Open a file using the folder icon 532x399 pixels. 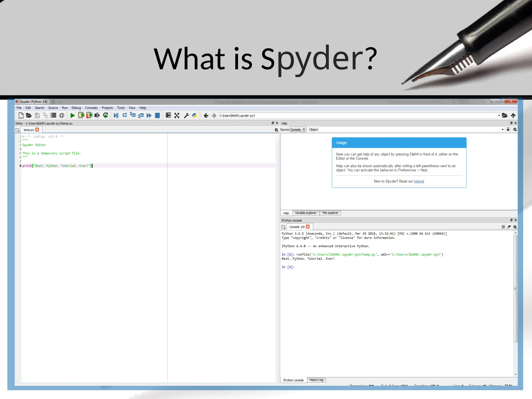29,115
